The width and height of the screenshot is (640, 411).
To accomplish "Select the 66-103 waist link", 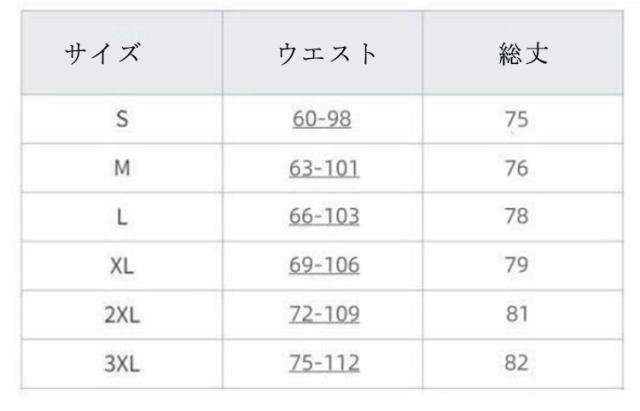I will (x=322, y=217).
